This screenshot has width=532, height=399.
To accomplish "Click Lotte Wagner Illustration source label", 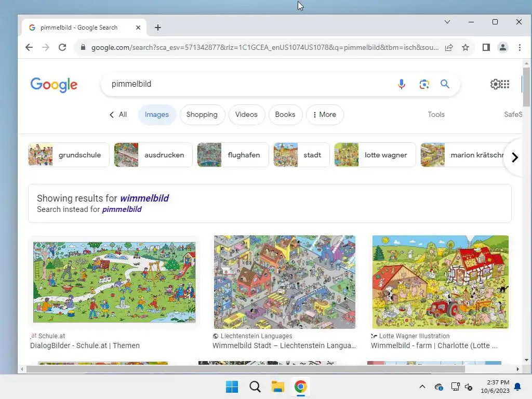I will point(414,336).
